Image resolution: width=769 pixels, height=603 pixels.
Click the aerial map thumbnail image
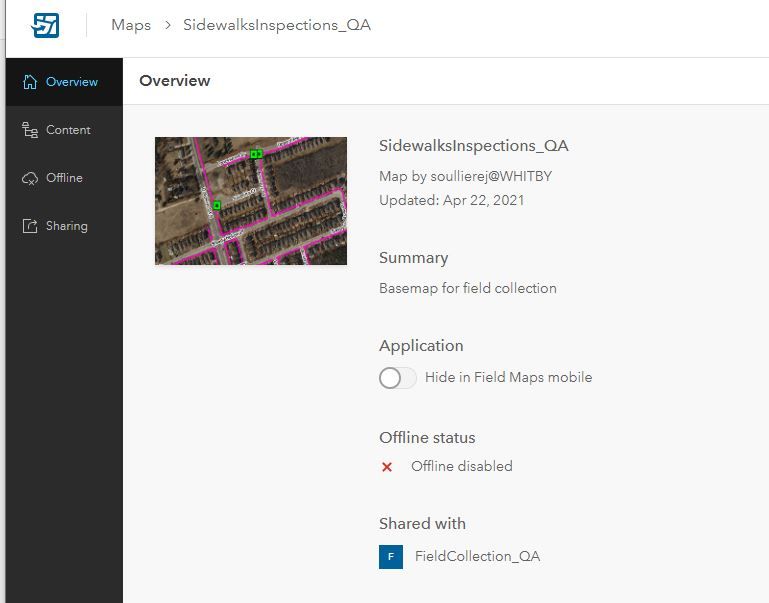(x=251, y=201)
